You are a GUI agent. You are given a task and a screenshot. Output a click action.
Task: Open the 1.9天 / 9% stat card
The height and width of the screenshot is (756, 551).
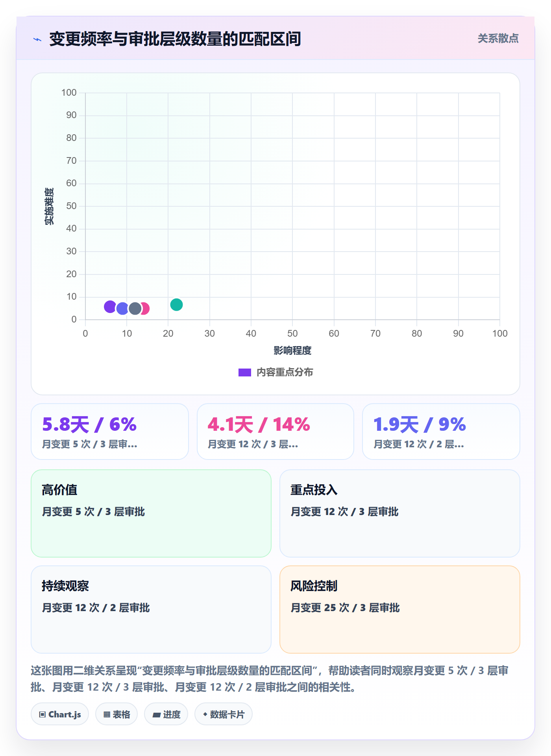click(x=441, y=432)
